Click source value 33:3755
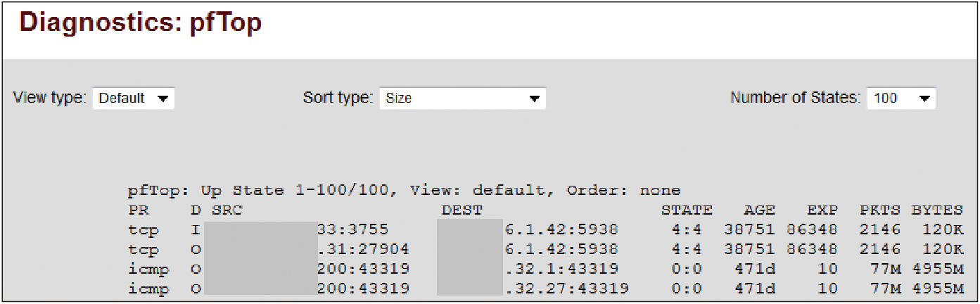This screenshot has height=304, width=980. tap(352, 229)
